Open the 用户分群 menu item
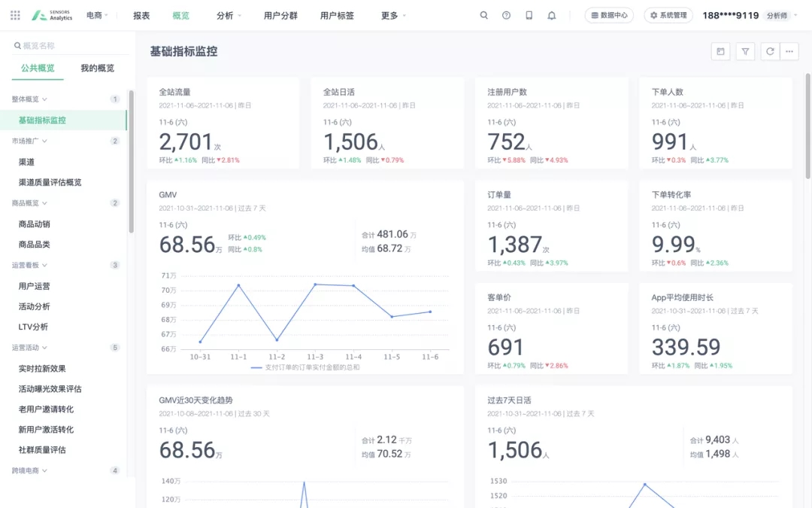 click(x=280, y=16)
